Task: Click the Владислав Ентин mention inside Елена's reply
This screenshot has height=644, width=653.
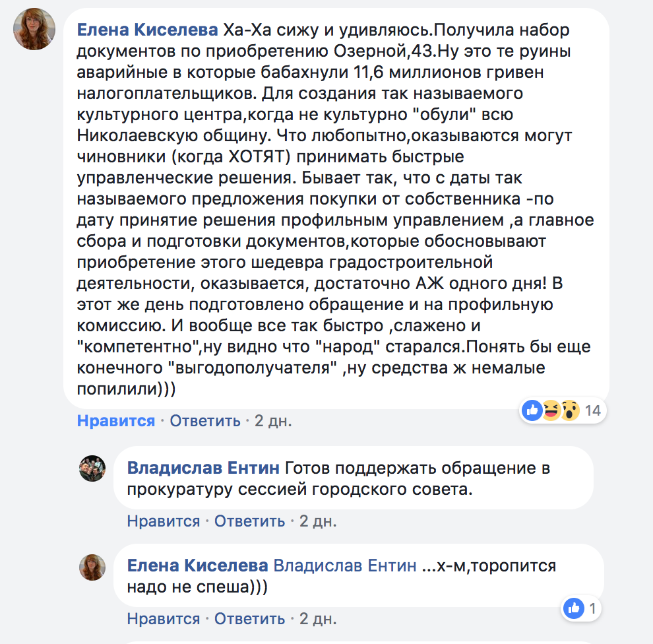Action: coord(345,566)
